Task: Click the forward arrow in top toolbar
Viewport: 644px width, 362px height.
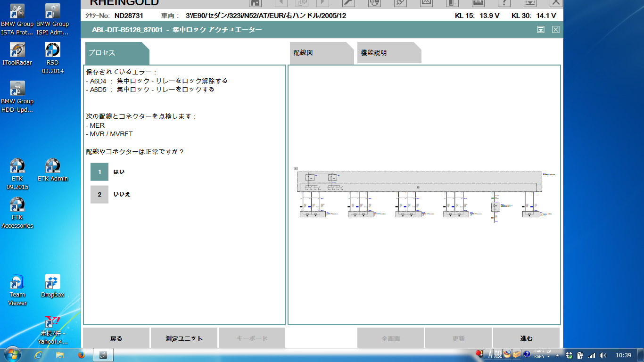Action: 323,2
